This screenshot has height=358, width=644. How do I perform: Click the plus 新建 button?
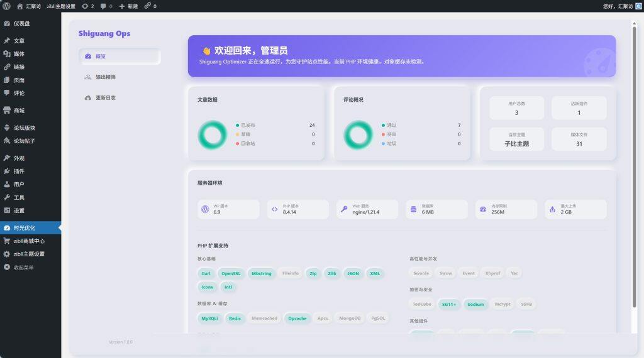[128, 6]
